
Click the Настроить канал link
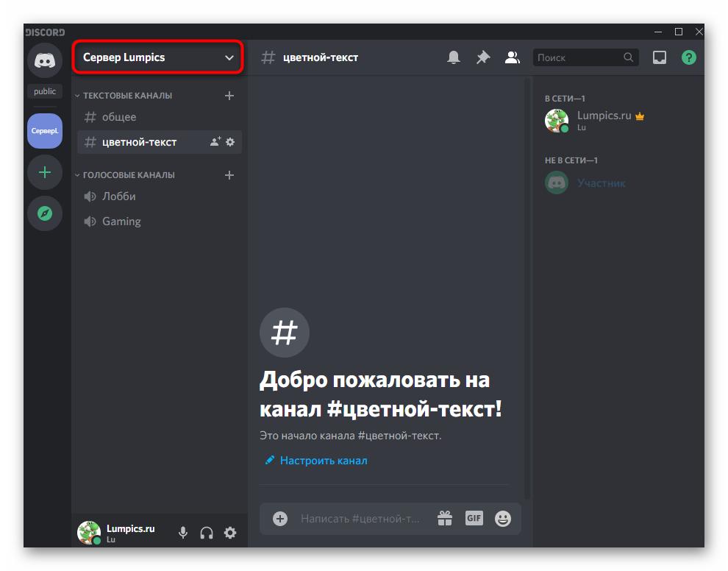323,461
